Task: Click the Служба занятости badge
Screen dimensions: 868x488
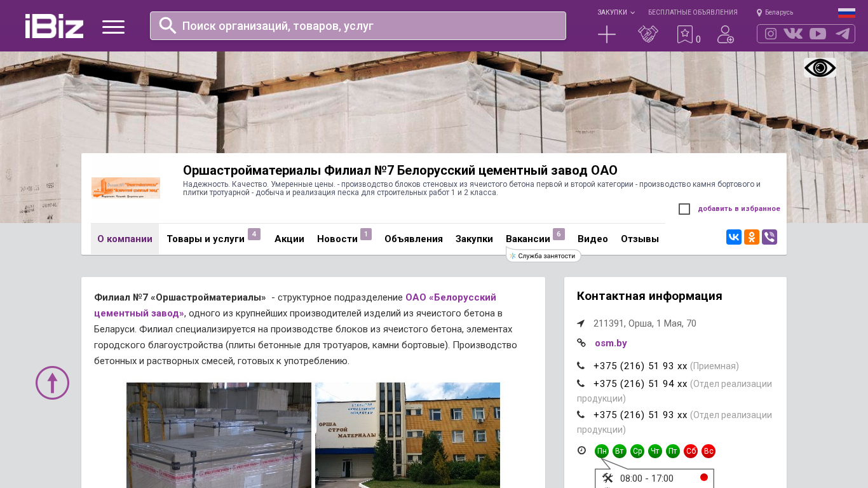Action: click(544, 256)
